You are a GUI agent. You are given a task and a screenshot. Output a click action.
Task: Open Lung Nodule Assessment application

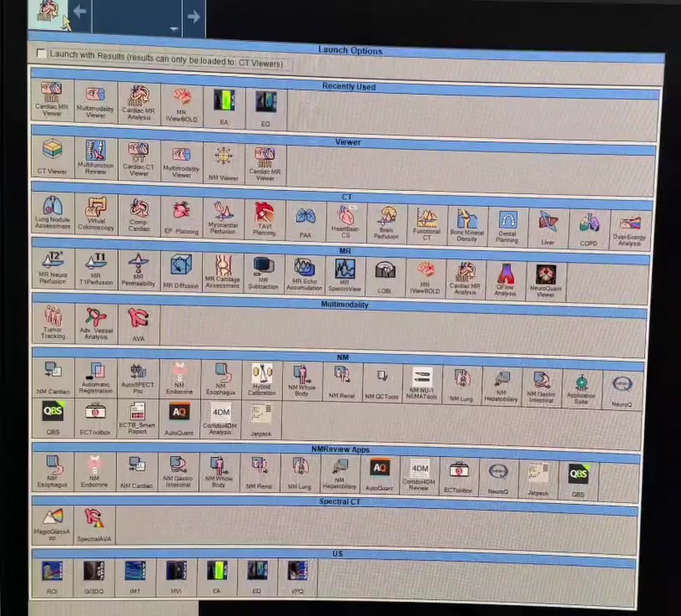point(53,214)
